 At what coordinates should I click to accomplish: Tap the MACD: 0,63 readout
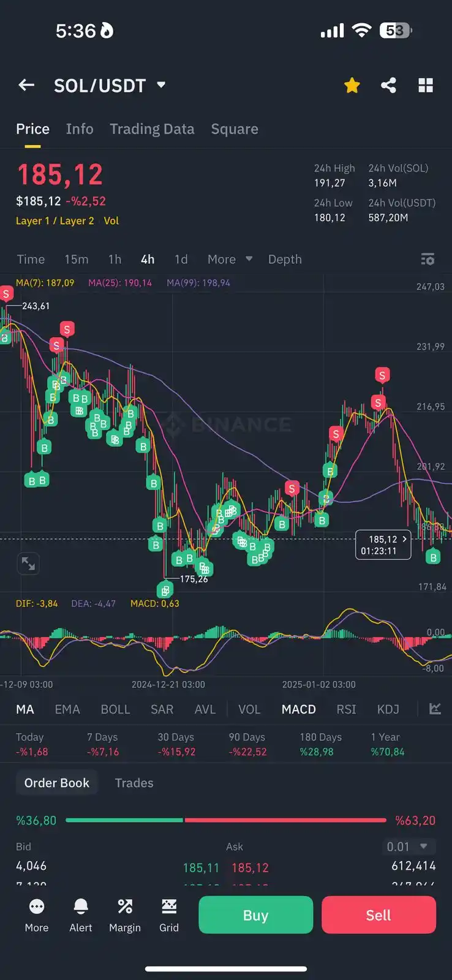click(155, 604)
